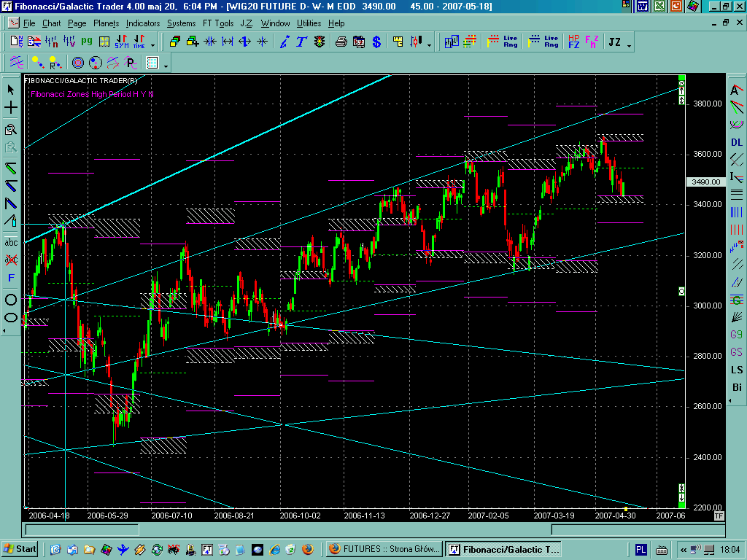
Task: Expand dropdown arrow next to JZ
Action: (x=630, y=45)
